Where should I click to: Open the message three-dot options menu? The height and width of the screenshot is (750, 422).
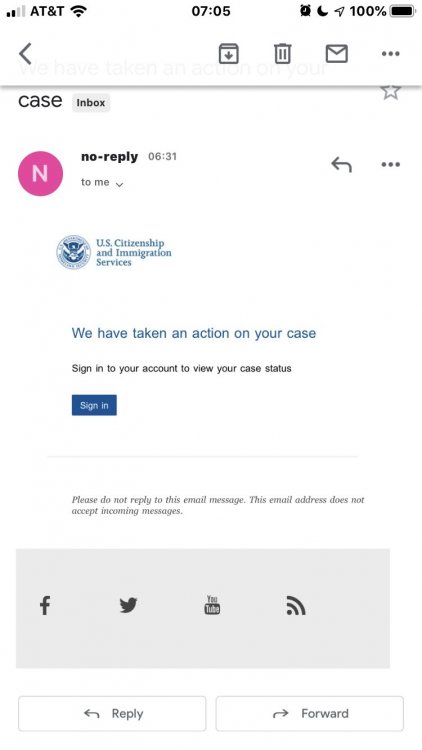390,165
